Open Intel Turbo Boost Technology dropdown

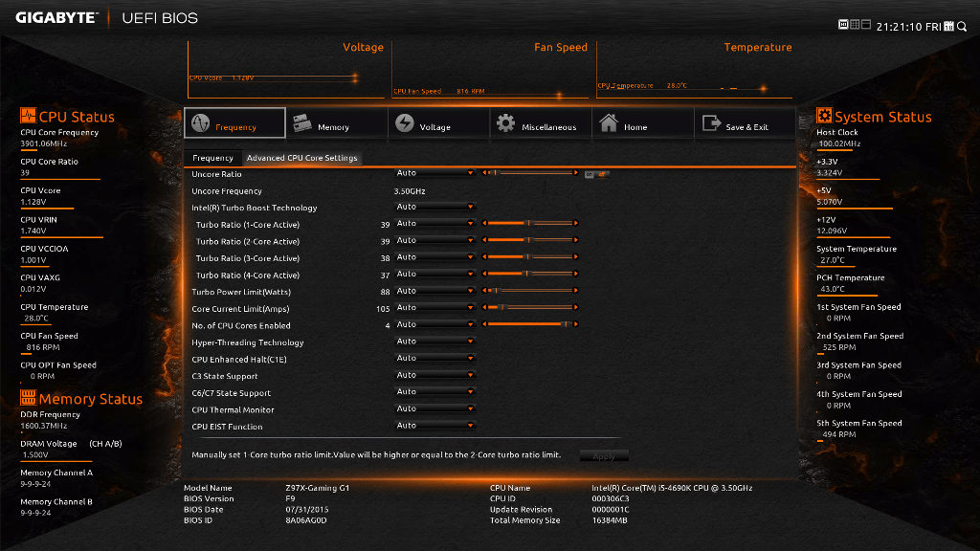point(434,207)
